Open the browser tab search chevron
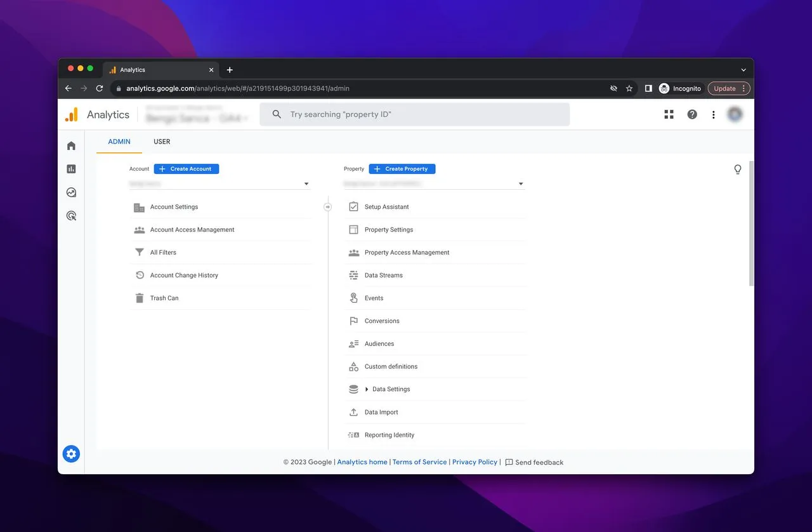812x532 pixels. [743, 70]
